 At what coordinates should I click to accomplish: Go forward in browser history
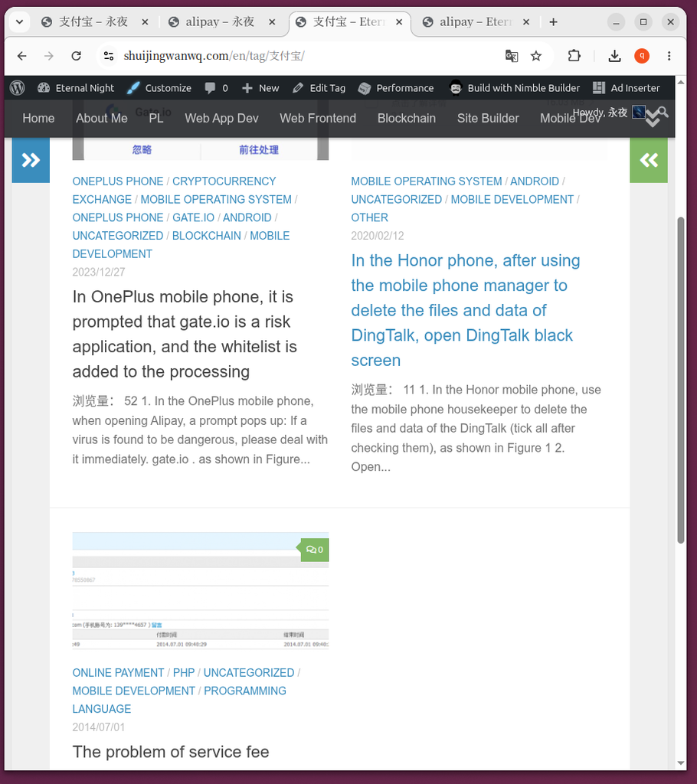(48, 56)
